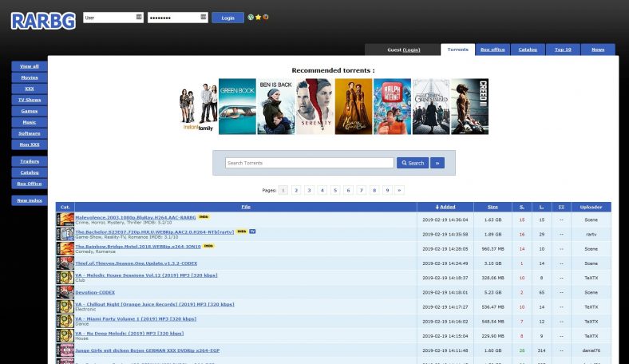Screen dimensions: 629x364
Task: Focus the password input field
Action: tap(178, 18)
